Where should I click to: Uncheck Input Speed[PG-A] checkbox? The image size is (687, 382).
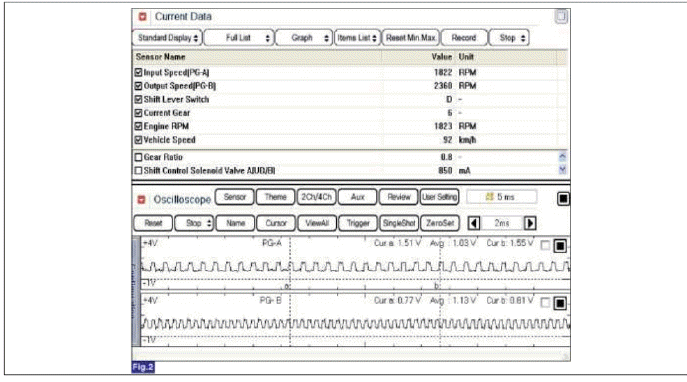click(x=138, y=72)
